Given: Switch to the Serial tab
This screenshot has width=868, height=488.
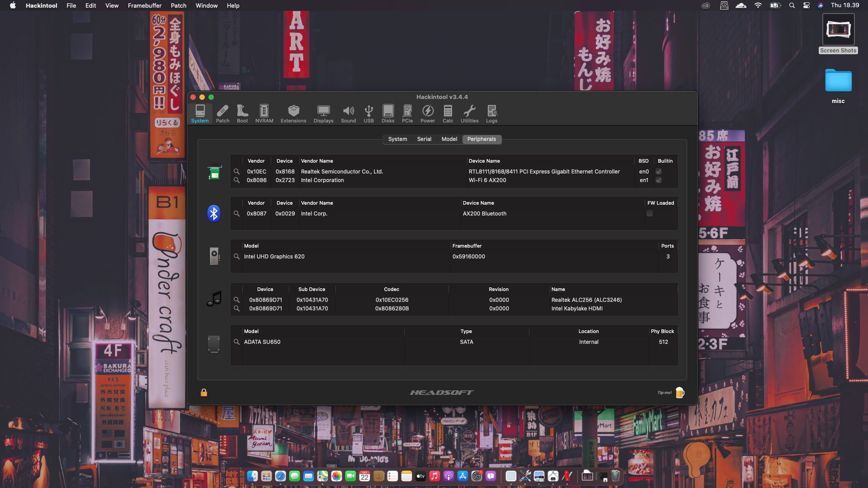Looking at the screenshot, I should coord(424,139).
